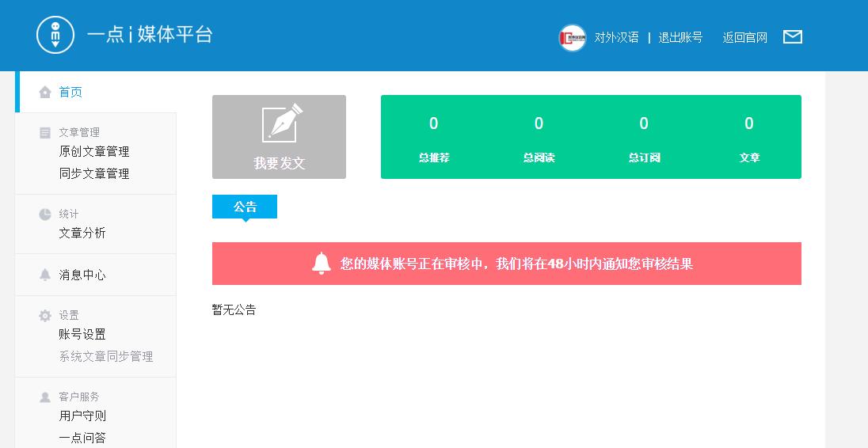Viewport: 868px width, 448px height.
Task: Open 一点问答
Action: coord(82,438)
